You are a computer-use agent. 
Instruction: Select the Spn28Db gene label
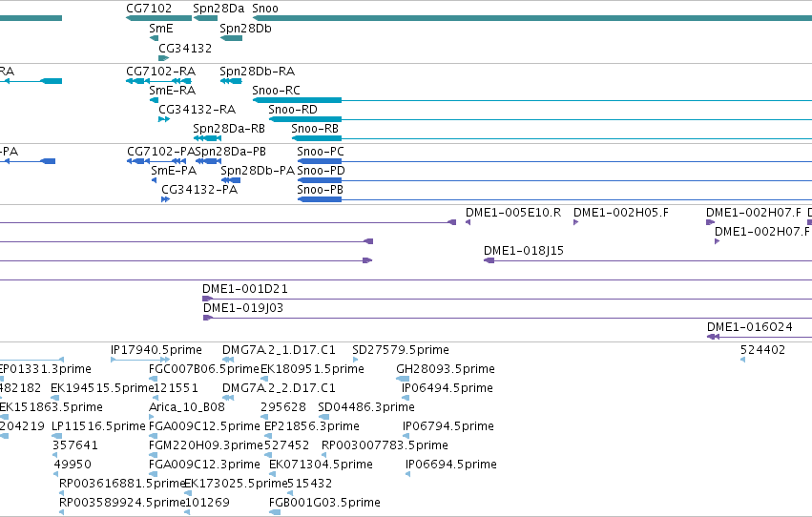[245, 29]
